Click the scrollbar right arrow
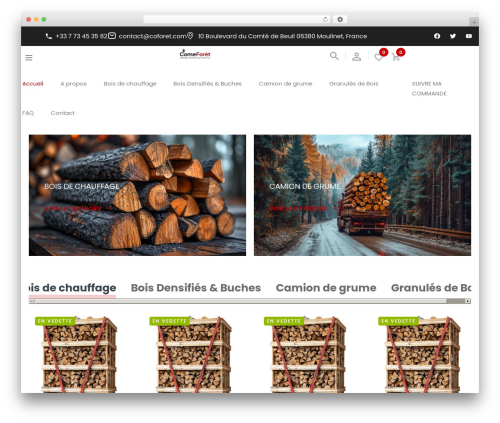The width and height of the screenshot is (500, 423). coord(468,301)
